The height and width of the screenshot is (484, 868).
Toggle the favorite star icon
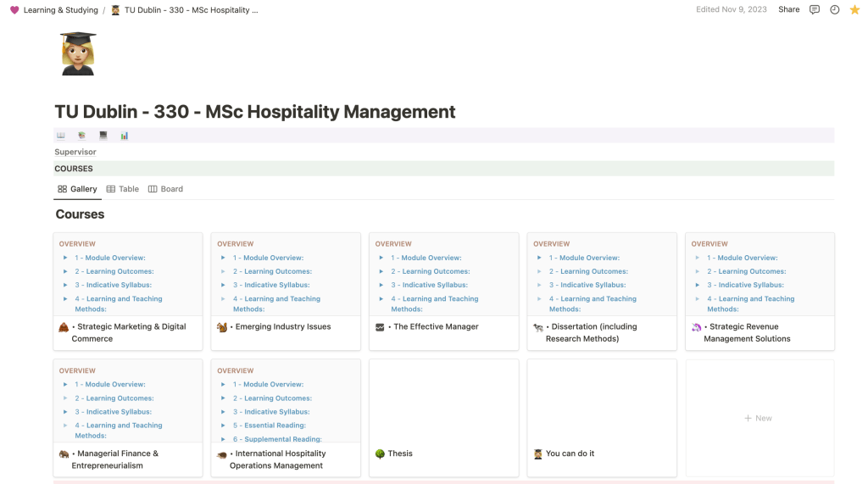pos(854,10)
